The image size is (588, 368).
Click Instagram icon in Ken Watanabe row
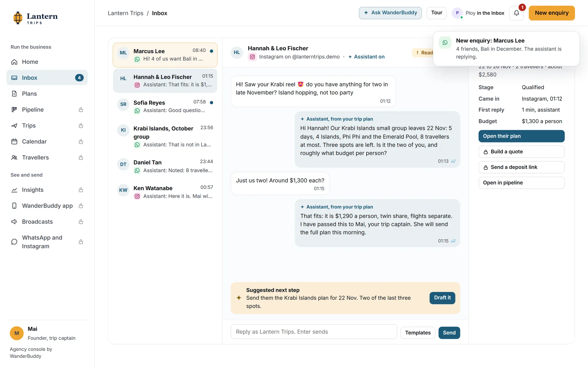pos(137,196)
